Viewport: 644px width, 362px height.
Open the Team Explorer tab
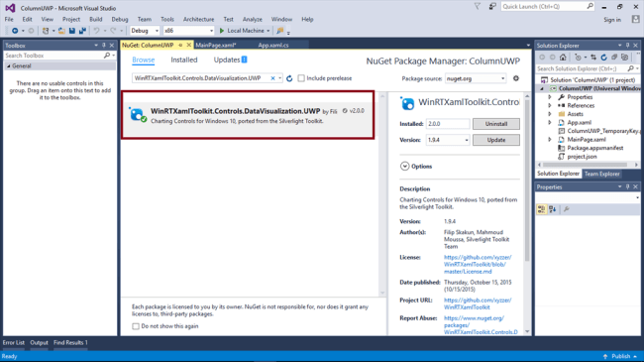602,174
